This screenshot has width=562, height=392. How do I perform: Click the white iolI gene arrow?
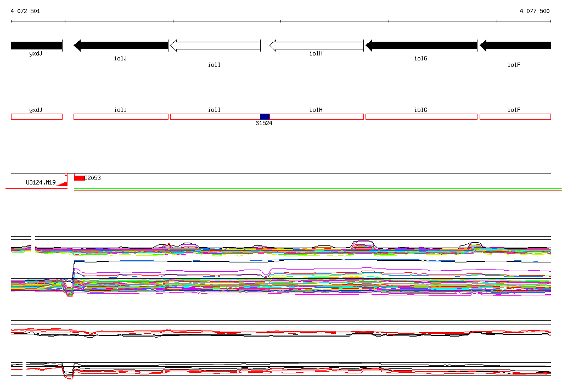215,46
